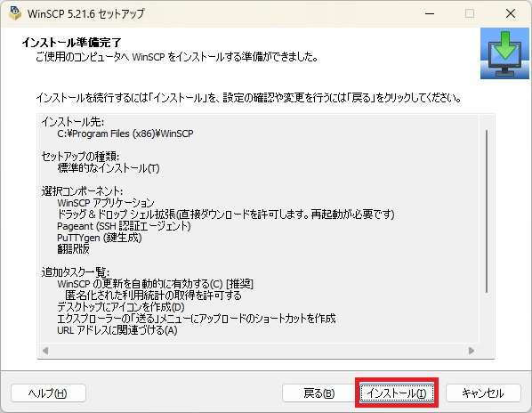Click the ヘルプ(H) button

pos(48,393)
